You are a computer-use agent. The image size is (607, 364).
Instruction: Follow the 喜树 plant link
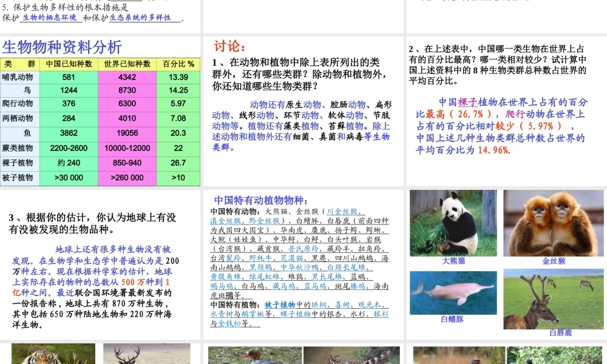click(x=342, y=305)
